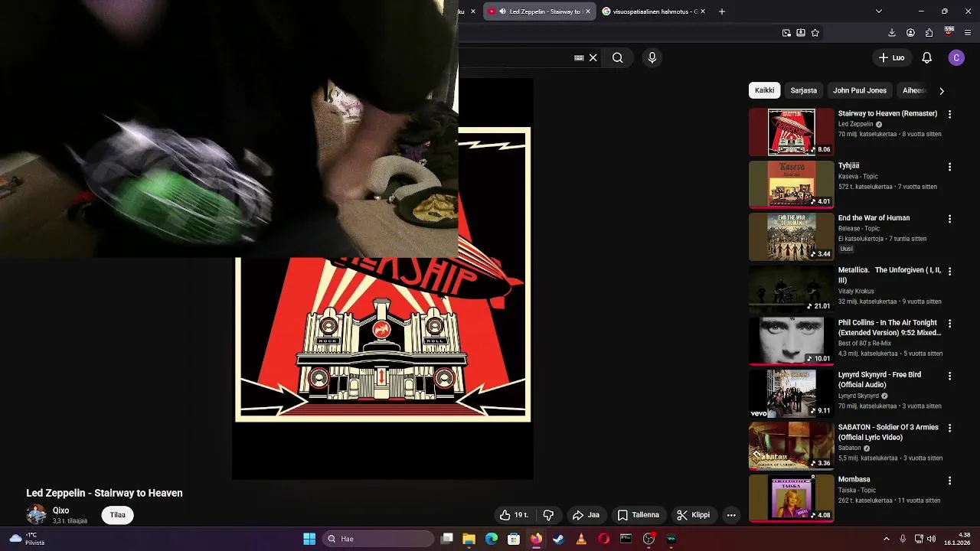
Task: Open the Phil Collins video thumbnail
Action: click(x=791, y=341)
